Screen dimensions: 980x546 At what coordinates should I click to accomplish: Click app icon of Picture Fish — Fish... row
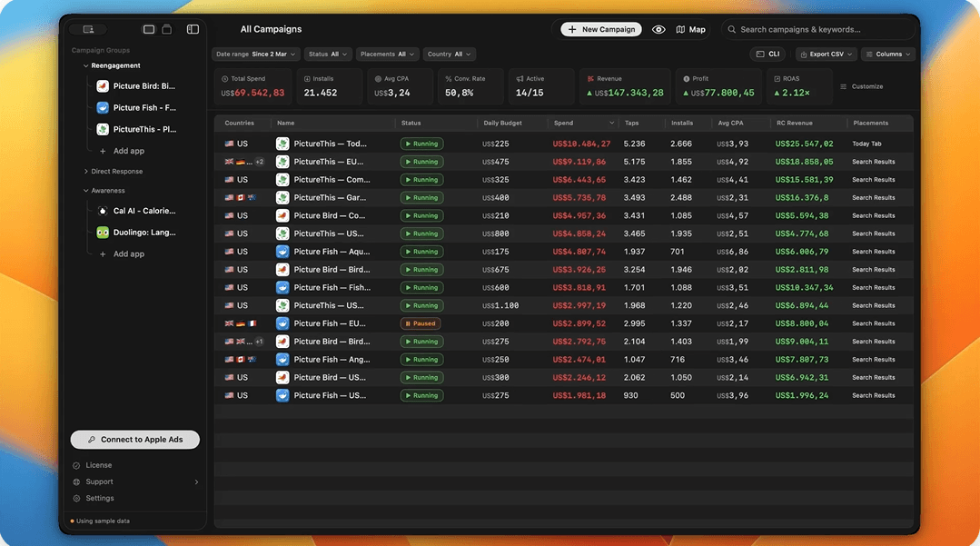pyautogui.click(x=282, y=288)
